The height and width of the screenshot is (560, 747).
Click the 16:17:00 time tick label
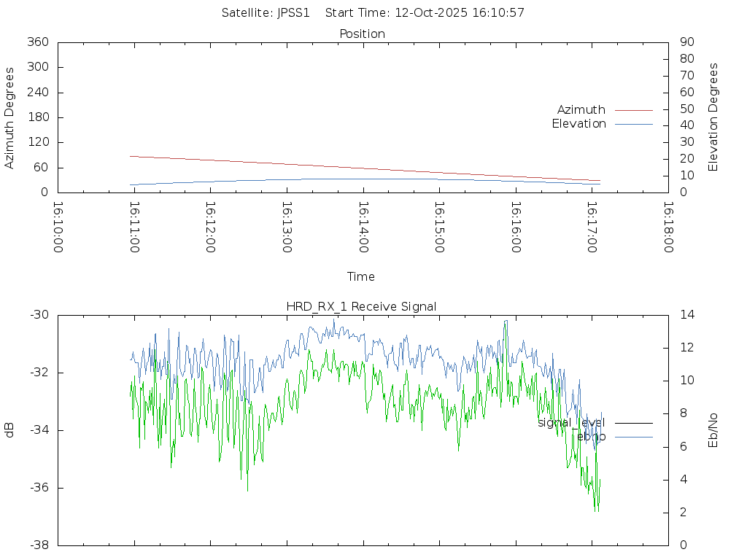592,227
